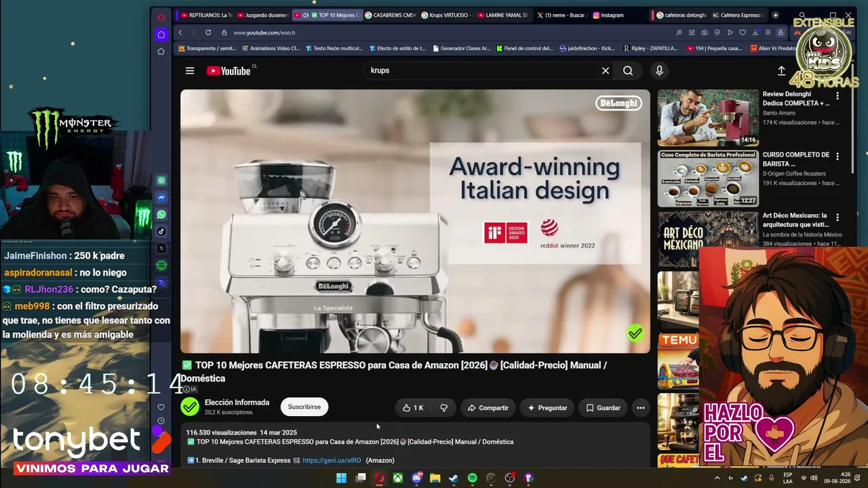The image size is (868, 488).
Task: Open ChatGPT in Opera sidebar
Action: pos(161,181)
